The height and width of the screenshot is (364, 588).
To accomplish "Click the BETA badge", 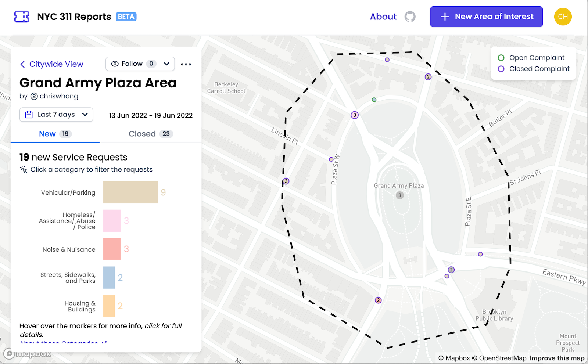I will 126,17.
